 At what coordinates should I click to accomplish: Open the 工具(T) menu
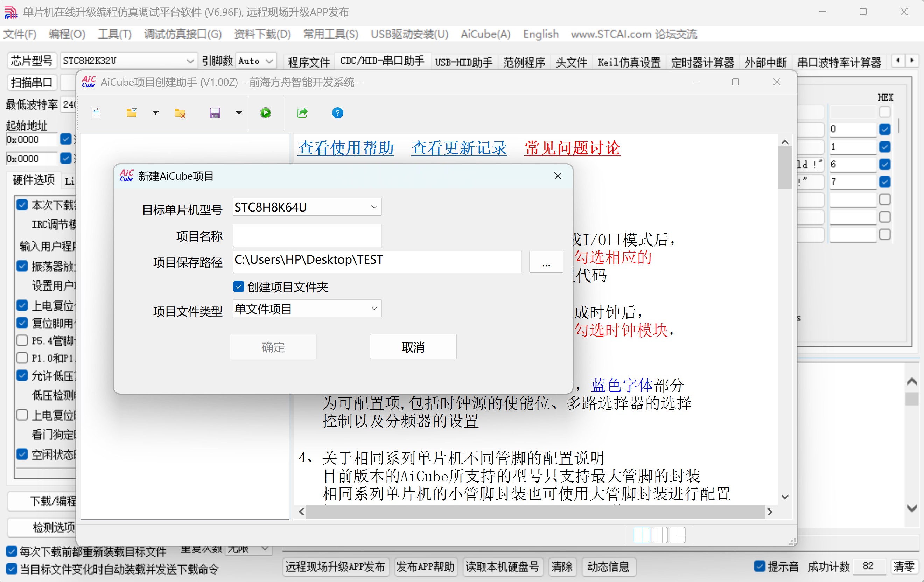[x=114, y=34]
